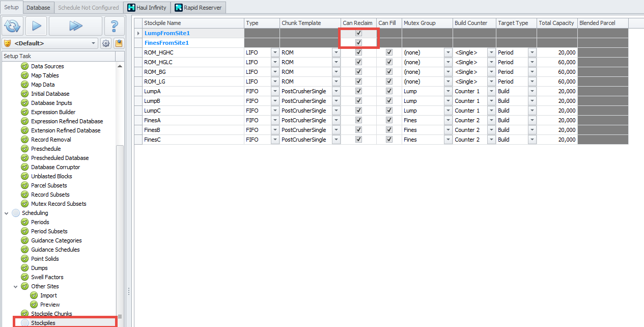Screen dimensions: 644x327
Task: Uncheck Can Fill for ROM_HGHC
Action: coord(389,52)
